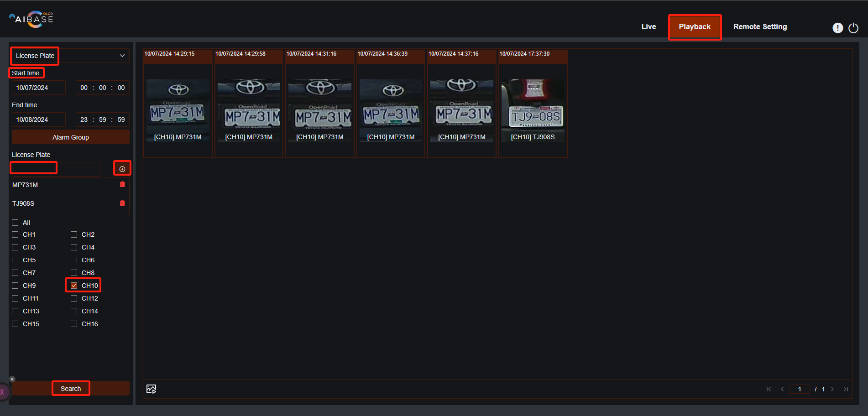The width and height of the screenshot is (868, 416).
Task: Open the Remote Setting tab
Action: pos(760,26)
